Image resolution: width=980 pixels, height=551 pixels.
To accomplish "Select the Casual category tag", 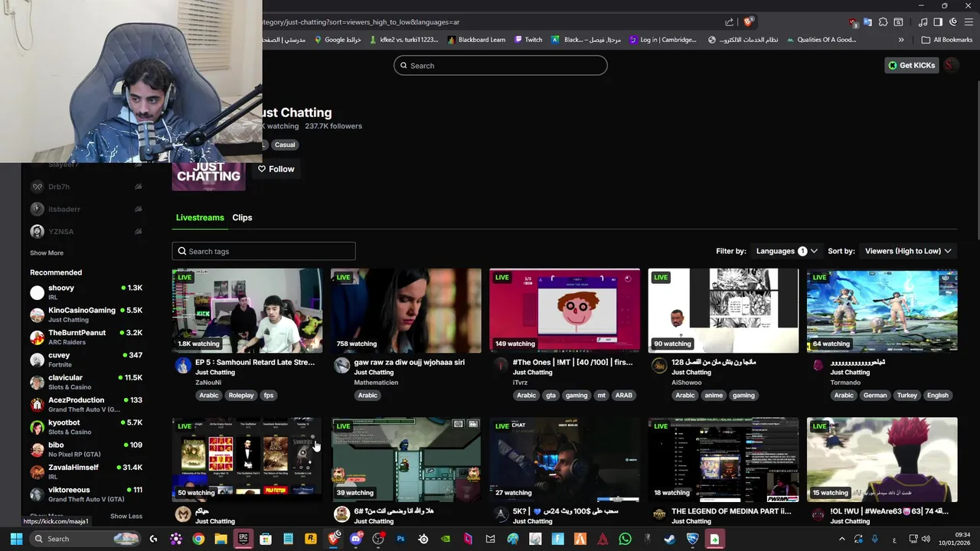I will 285,145.
